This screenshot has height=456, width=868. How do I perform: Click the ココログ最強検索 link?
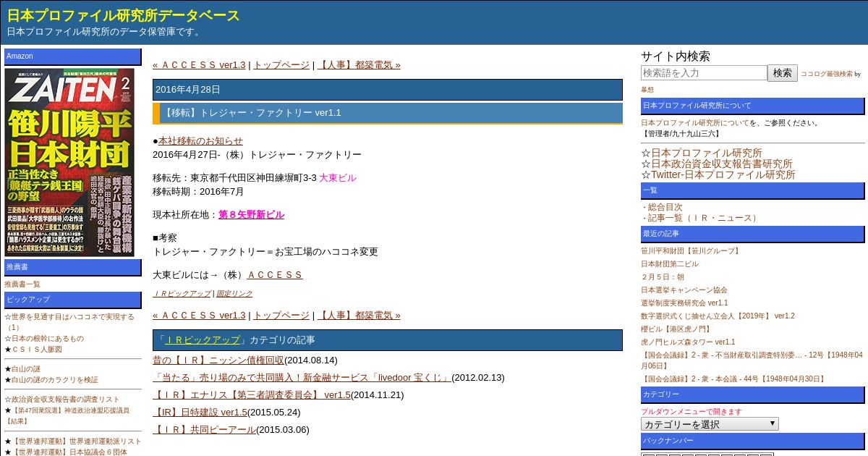pos(826,74)
